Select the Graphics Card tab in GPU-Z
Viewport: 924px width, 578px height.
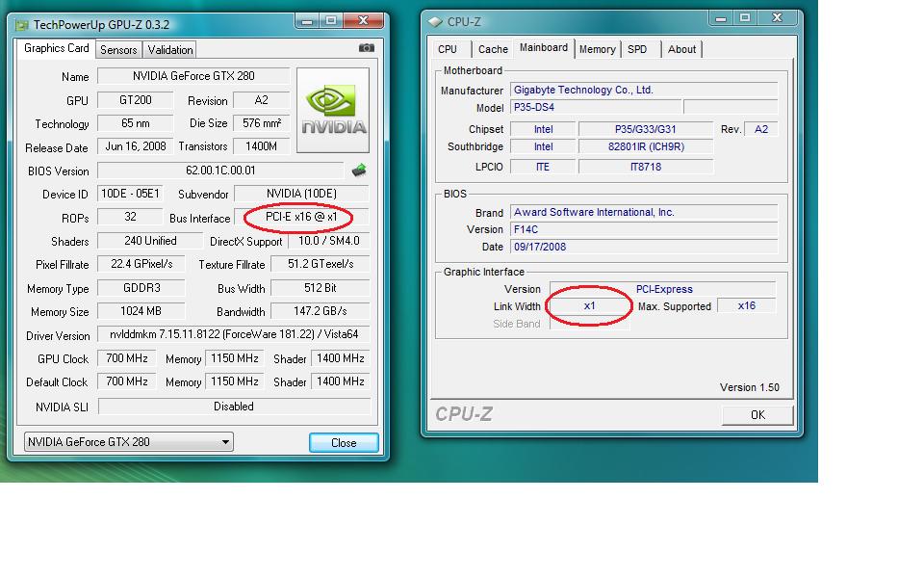(56, 48)
